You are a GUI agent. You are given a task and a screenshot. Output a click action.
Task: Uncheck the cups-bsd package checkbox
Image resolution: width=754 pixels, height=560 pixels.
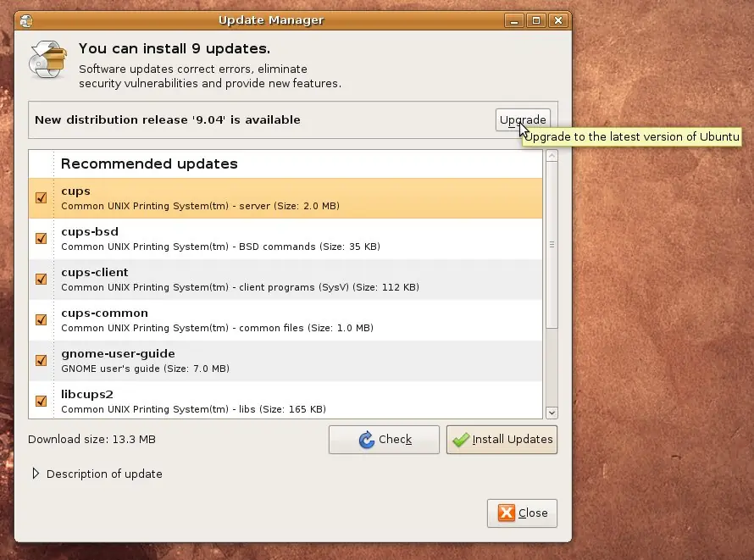click(x=42, y=238)
